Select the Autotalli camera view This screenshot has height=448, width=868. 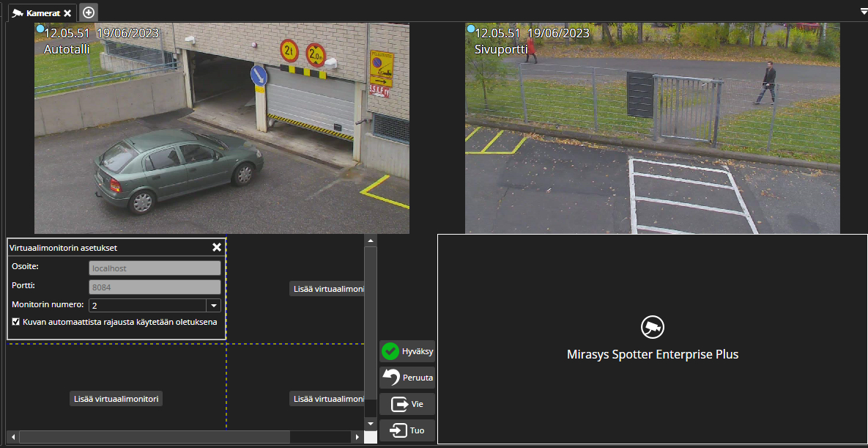(221, 128)
